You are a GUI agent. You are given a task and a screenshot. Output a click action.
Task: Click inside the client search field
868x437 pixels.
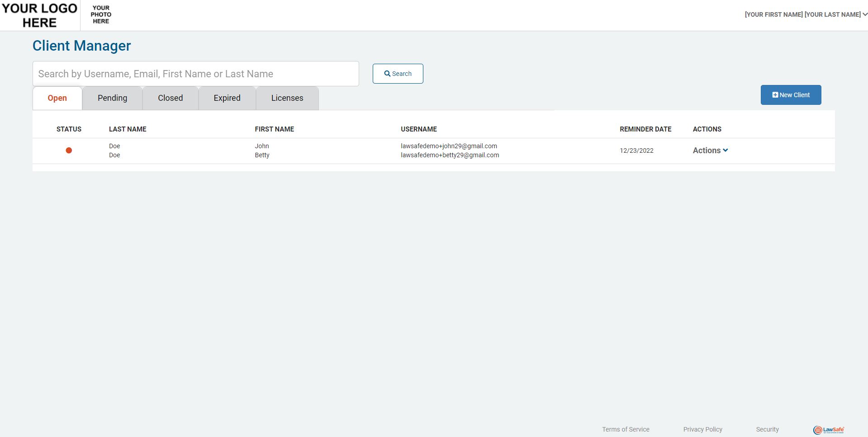(195, 73)
